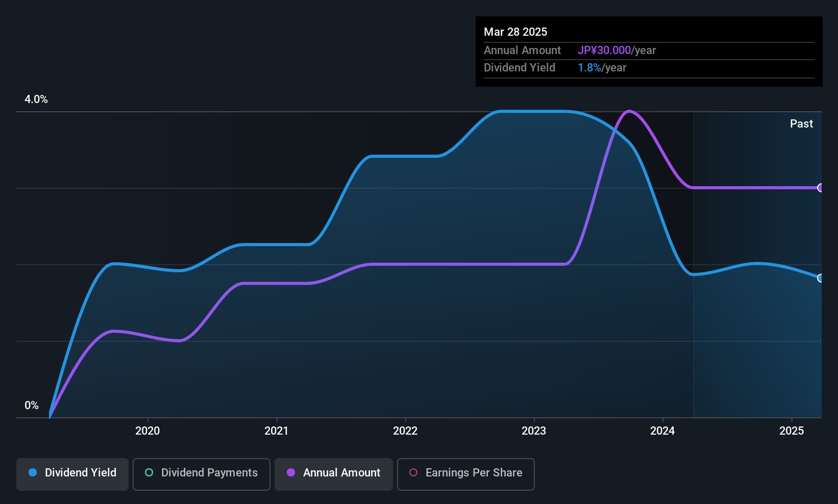This screenshot has width=838, height=504.
Task: Enable the Dividend Payments series
Action: click(x=202, y=474)
